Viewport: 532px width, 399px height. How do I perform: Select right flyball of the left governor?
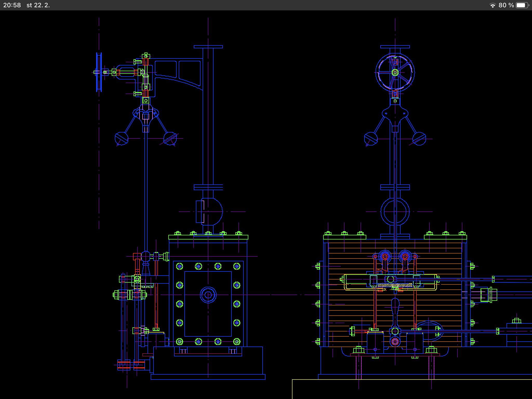(170, 138)
